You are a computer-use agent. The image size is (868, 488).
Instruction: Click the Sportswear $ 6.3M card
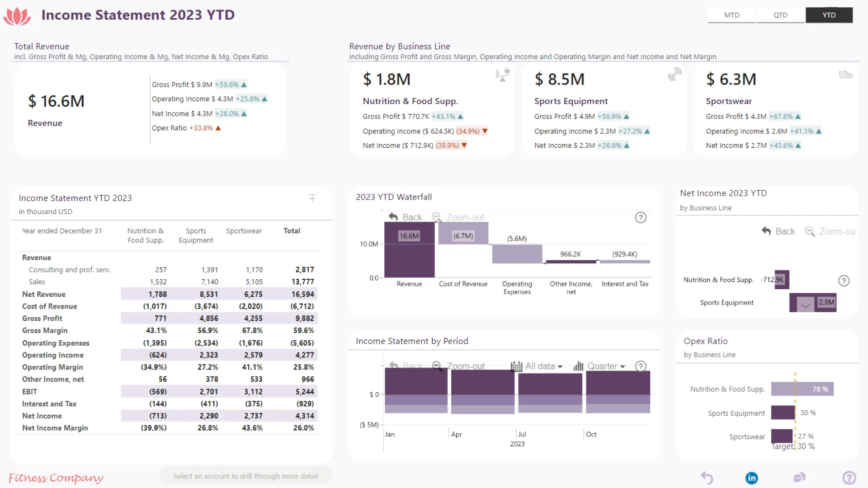coord(775,111)
